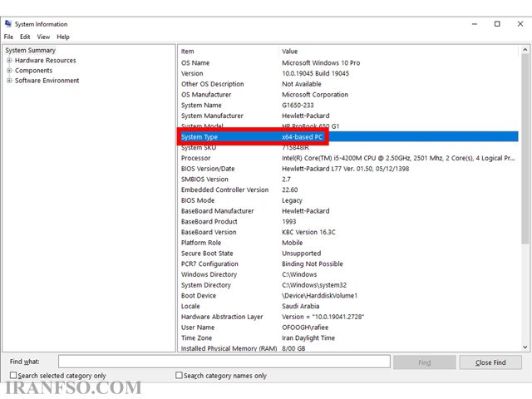Open the View menu
This screenshot has width=532, height=399.
point(43,37)
